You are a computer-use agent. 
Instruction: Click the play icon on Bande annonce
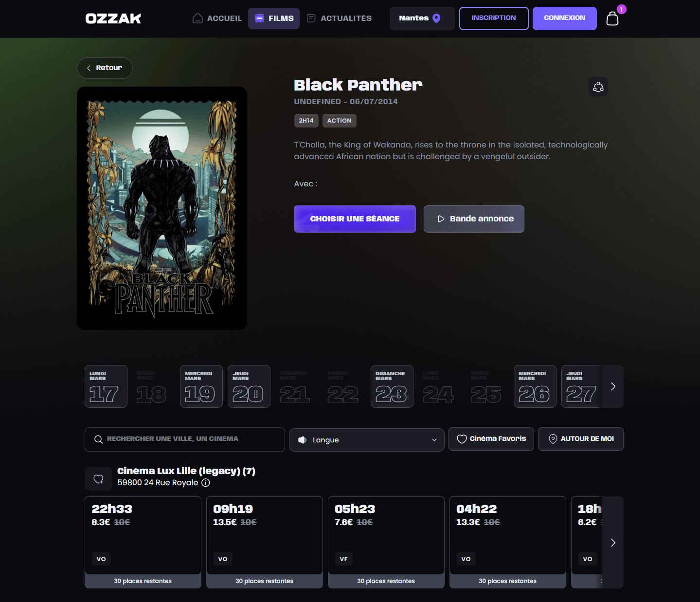click(441, 219)
